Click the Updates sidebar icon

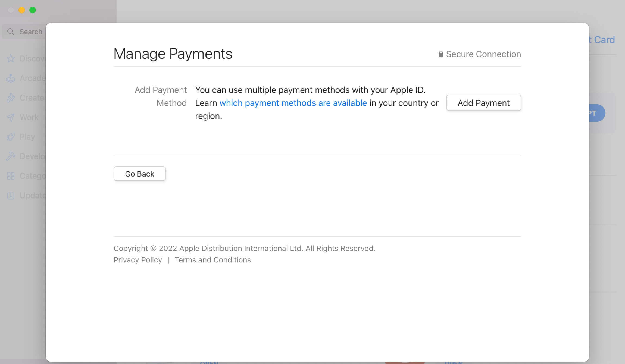11,195
